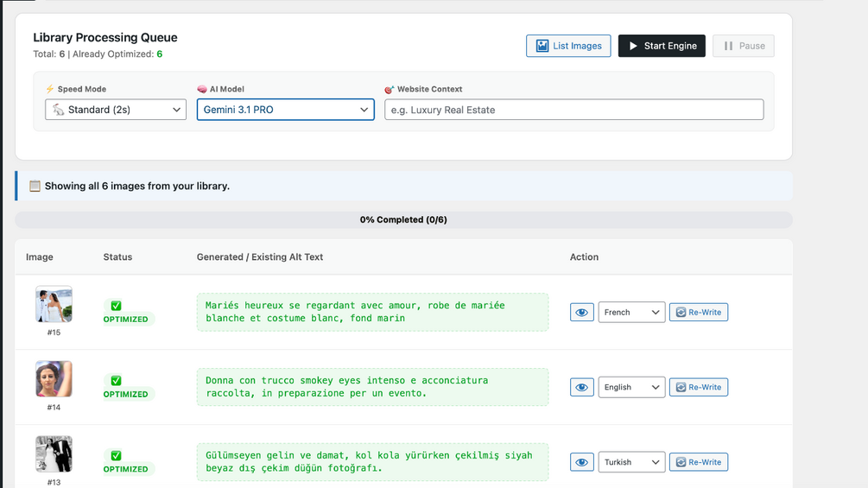Viewport: 868px width, 488px height.
Task: Click green checkmark status icon for image #15
Action: (116, 306)
